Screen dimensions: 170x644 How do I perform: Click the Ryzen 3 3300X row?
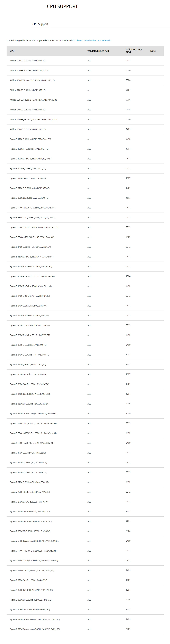(85, 198)
